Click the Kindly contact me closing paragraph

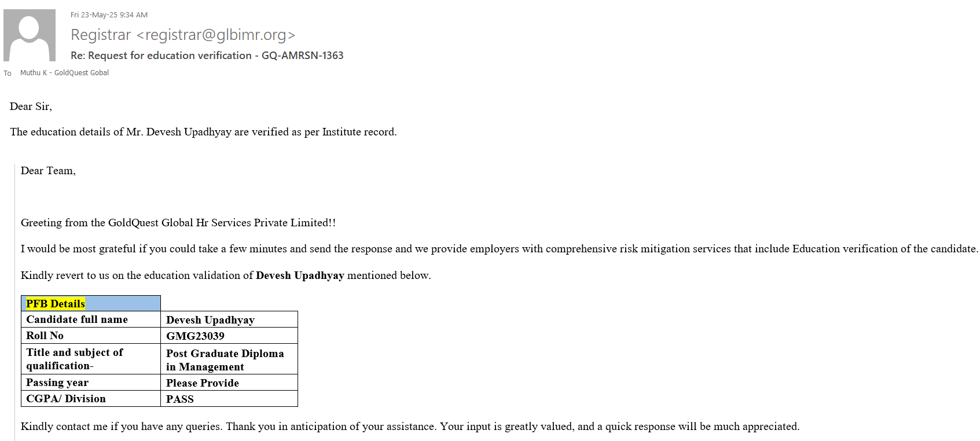click(410, 427)
